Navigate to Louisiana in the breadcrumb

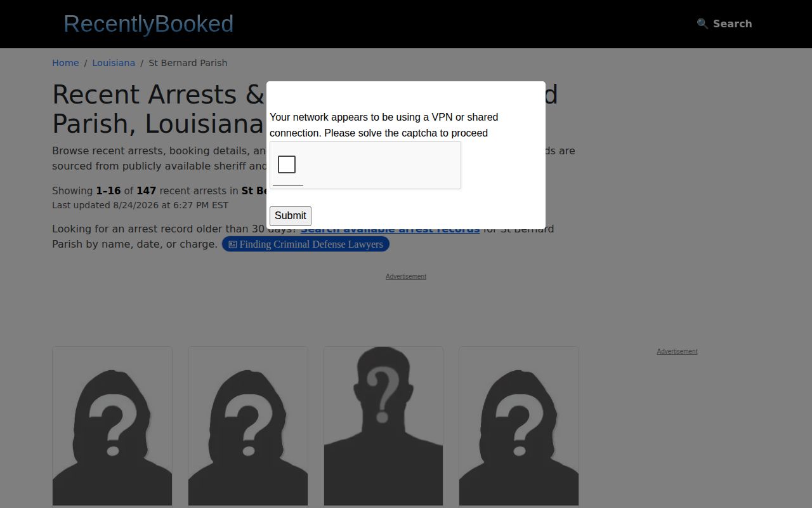tap(114, 63)
